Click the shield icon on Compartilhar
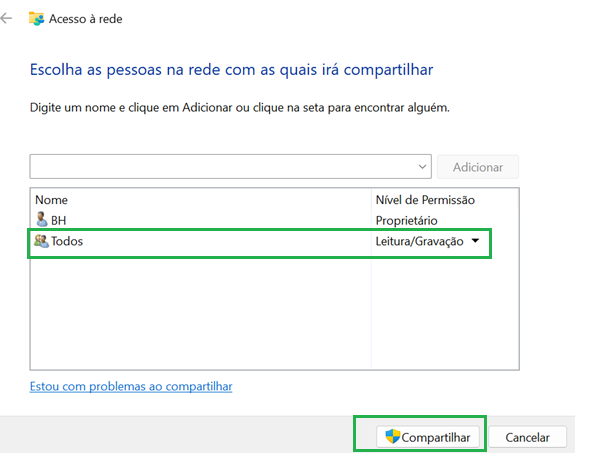The width and height of the screenshot is (601, 472). coord(392,436)
